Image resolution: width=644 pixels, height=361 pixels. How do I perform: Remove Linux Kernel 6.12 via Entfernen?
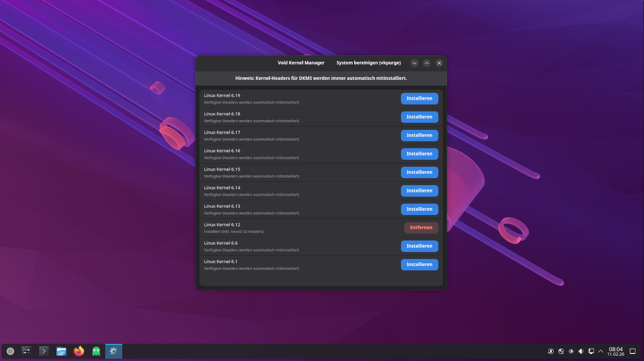[x=421, y=227]
